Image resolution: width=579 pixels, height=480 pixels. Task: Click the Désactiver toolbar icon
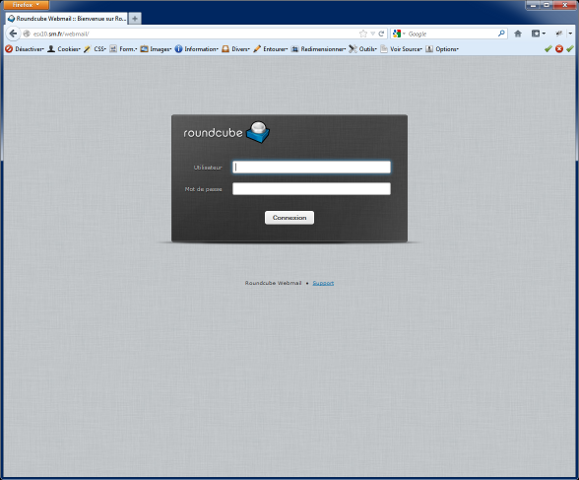tap(9, 49)
